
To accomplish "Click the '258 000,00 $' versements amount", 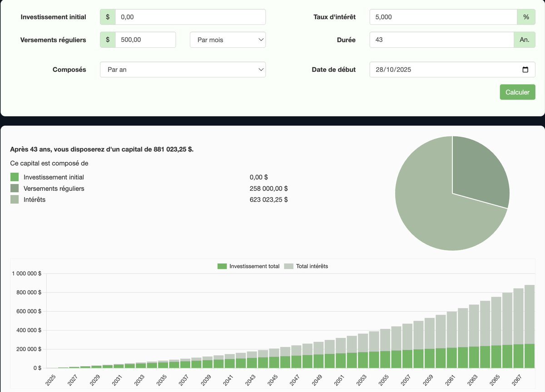I will point(268,188).
